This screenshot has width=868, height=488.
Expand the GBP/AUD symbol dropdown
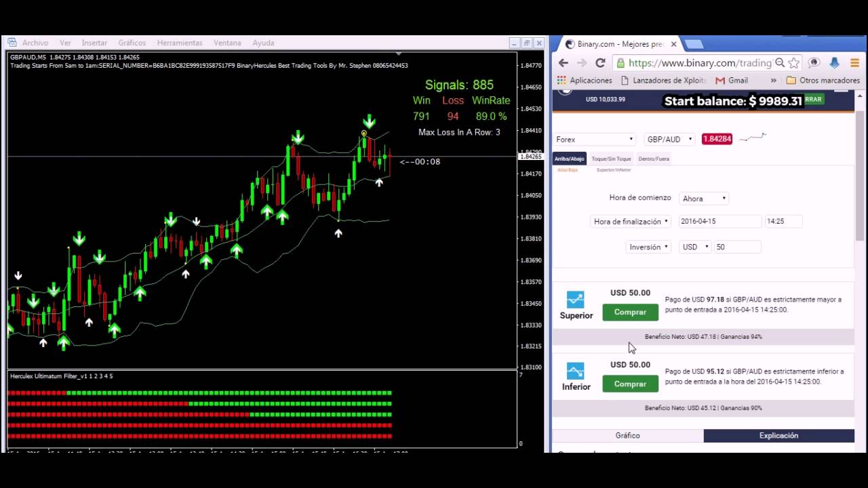[669, 139]
